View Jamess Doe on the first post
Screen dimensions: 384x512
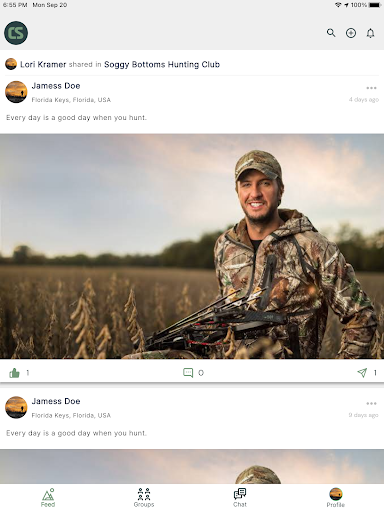pos(56,86)
